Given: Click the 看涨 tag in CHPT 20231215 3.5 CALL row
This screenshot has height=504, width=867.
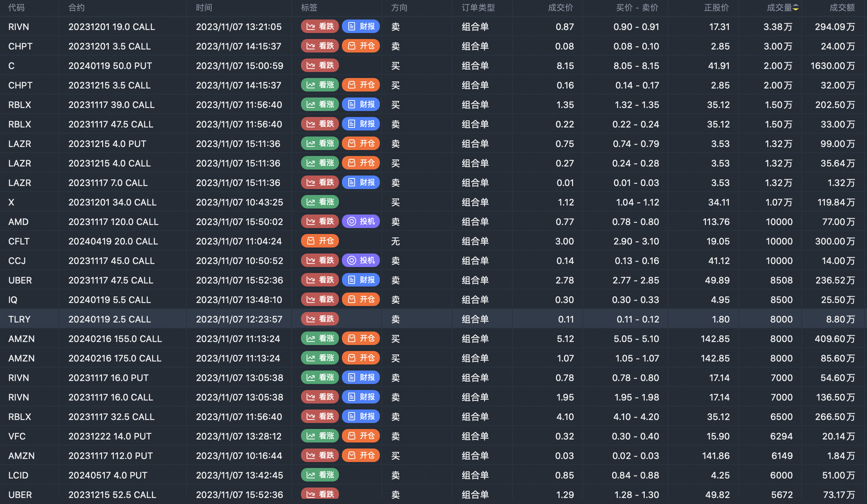Looking at the screenshot, I should pos(320,85).
